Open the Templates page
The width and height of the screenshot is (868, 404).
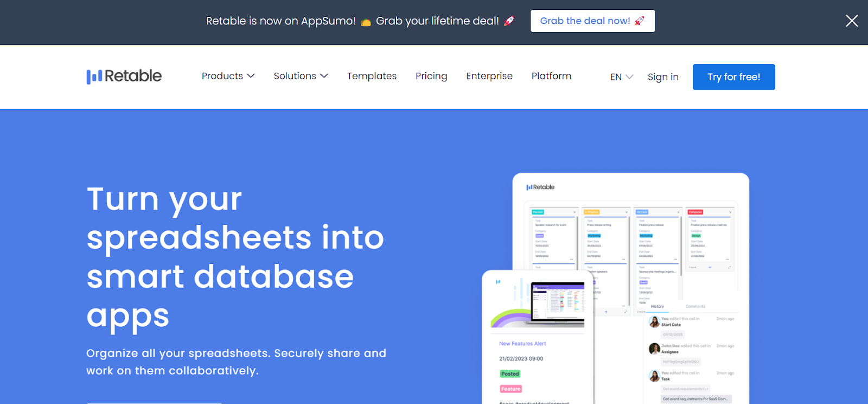click(372, 76)
